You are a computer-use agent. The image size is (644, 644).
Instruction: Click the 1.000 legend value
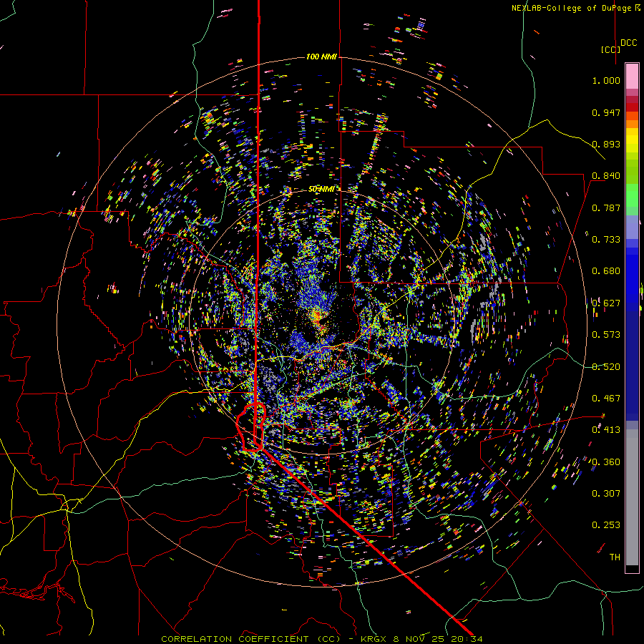tap(606, 80)
